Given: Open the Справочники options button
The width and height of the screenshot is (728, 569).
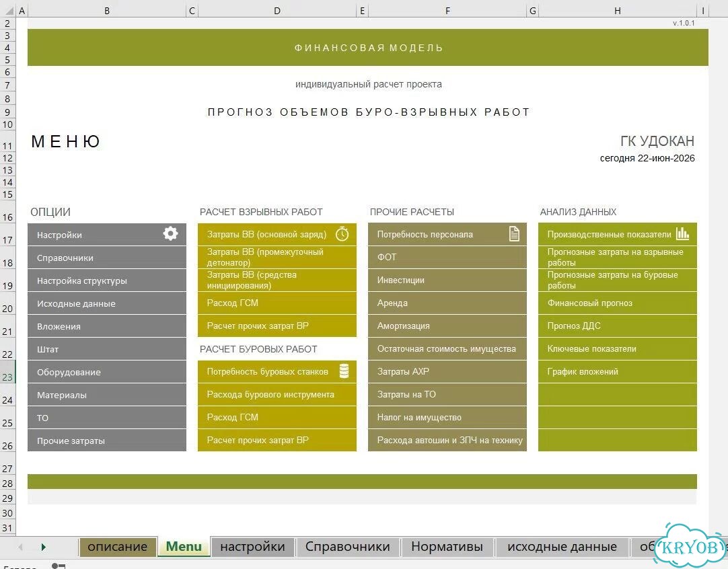Looking at the screenshot, I should pos(107,258).
